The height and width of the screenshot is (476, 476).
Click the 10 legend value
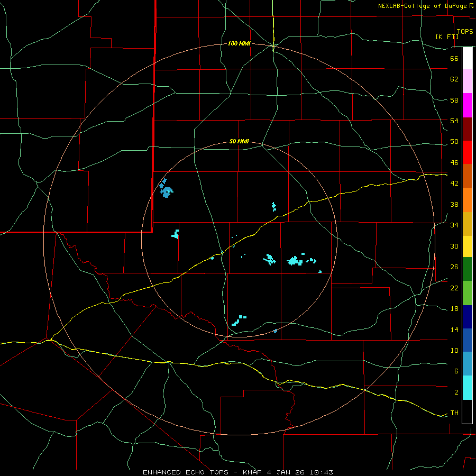[x=454, y=351]
